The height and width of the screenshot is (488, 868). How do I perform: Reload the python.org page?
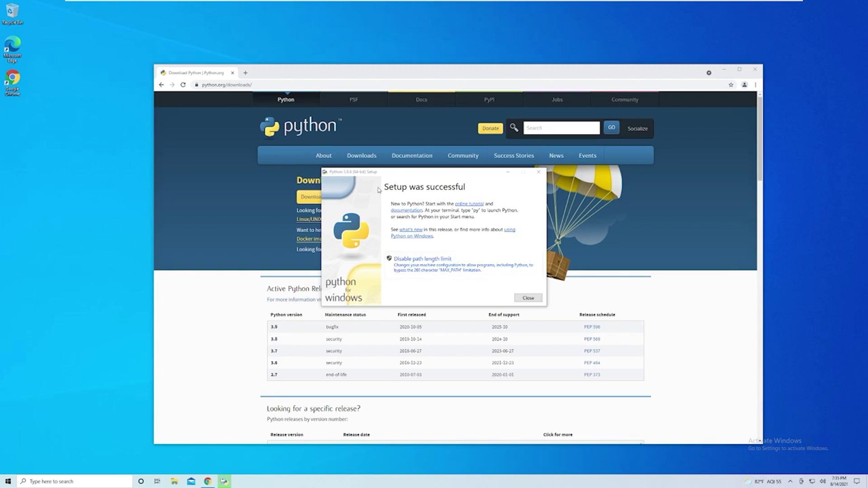pos(183,84)
